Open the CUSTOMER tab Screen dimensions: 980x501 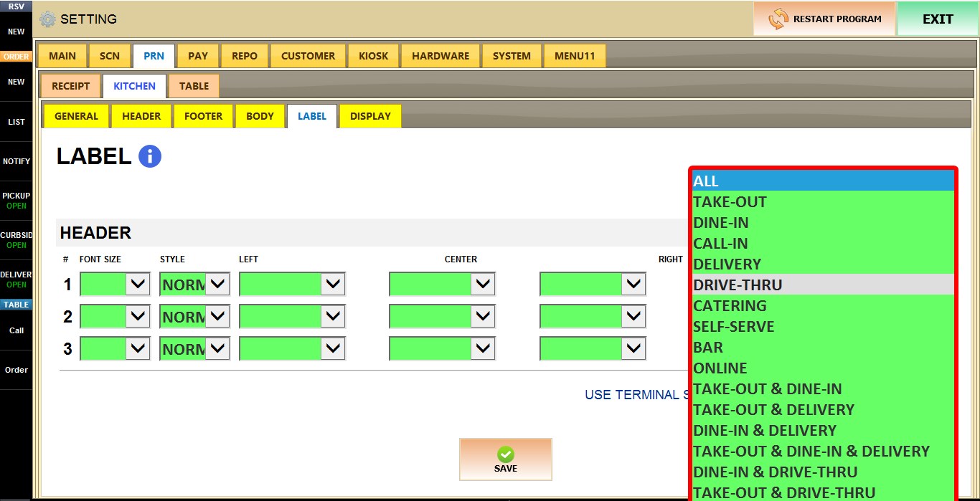click(308, 56)
